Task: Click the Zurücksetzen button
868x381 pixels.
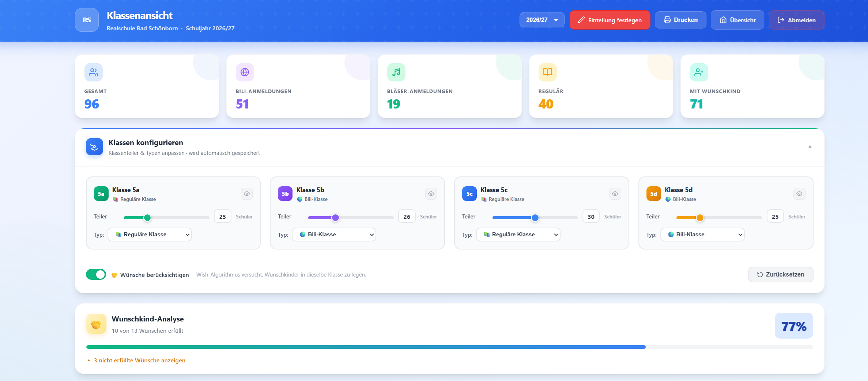Action: click(x=780, y=275)
